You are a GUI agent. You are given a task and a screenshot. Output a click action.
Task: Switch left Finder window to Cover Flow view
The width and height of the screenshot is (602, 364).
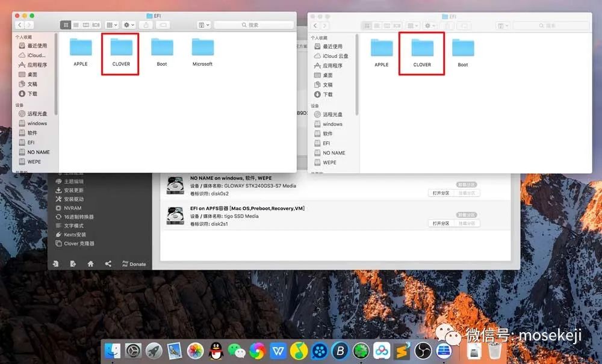[x=96, y=25]
